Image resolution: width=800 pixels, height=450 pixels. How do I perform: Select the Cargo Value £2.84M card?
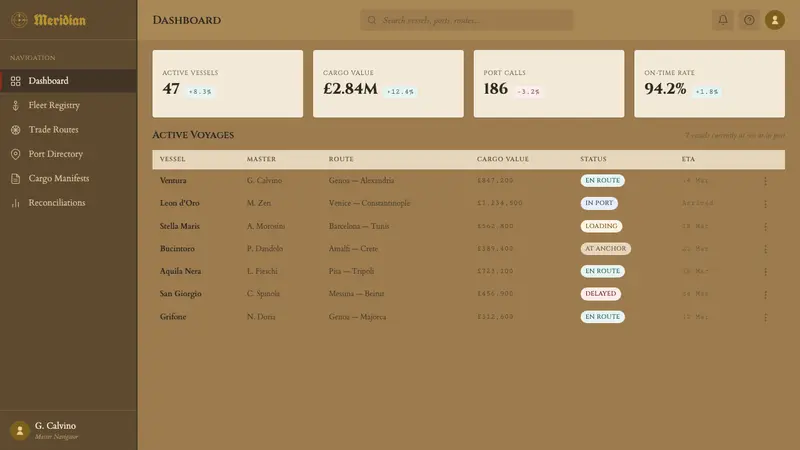coord(388,84)
